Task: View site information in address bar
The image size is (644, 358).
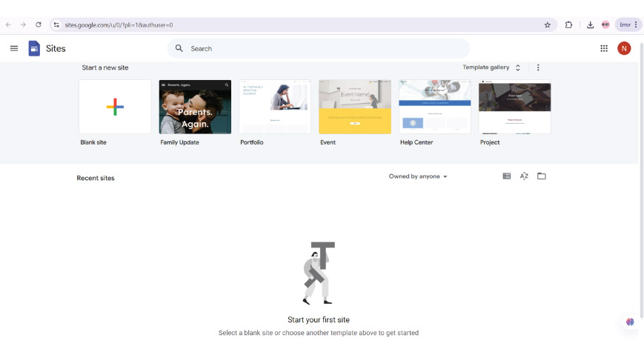Action: pyautogui.click(x=56, y=24)
